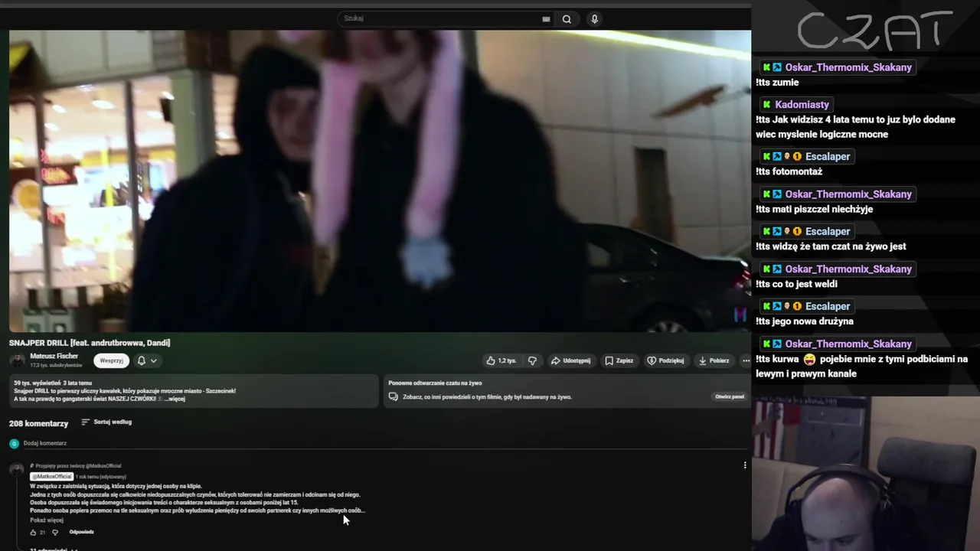Open notification bell dropdown for channel
Screen dimensions: 980x551
[147, 360]
